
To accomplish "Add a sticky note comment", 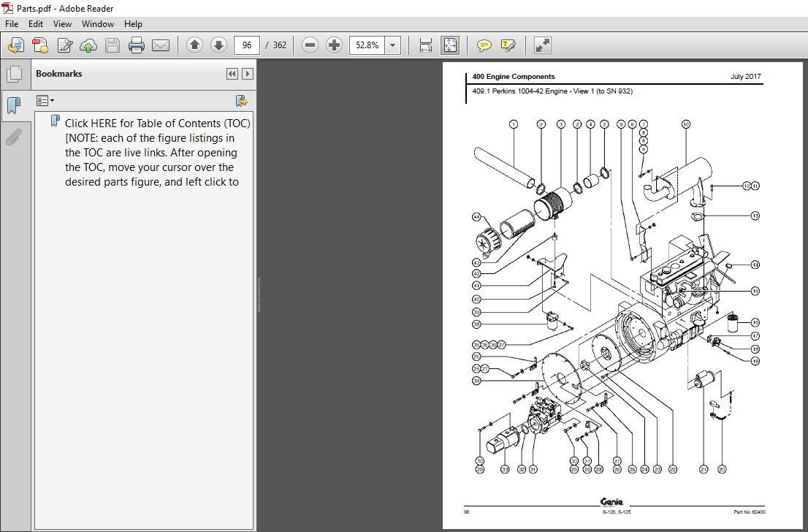I will coord(484,45).
